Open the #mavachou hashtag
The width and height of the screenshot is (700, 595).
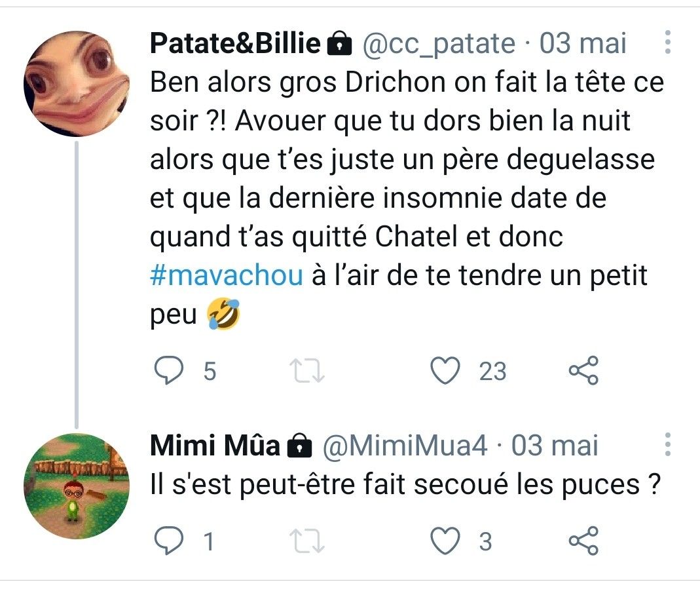point(227,276)
